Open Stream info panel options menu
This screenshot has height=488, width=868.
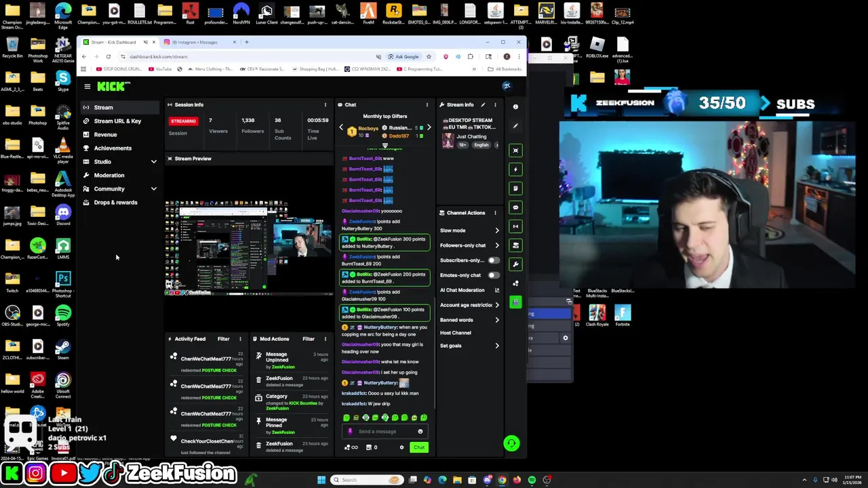(x=495, y=105)
